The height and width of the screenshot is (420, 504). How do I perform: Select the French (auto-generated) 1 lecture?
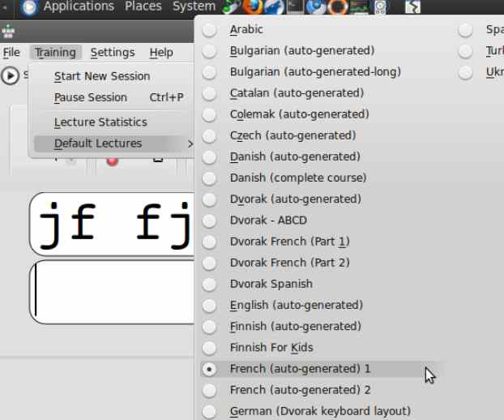(x=322, y=369)
